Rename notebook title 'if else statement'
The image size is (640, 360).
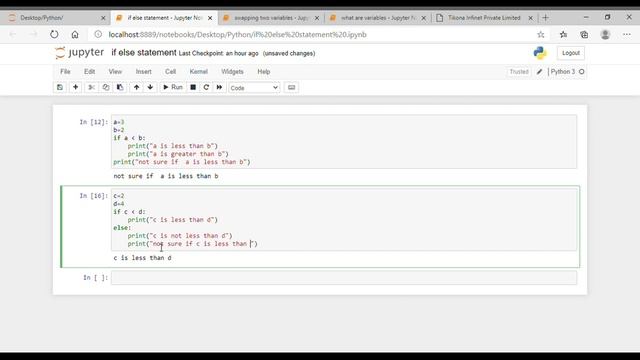(144, 53)
